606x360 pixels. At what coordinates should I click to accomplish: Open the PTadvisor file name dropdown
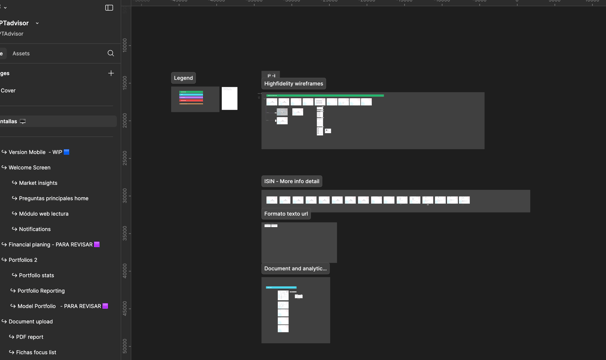pos(37,23)
